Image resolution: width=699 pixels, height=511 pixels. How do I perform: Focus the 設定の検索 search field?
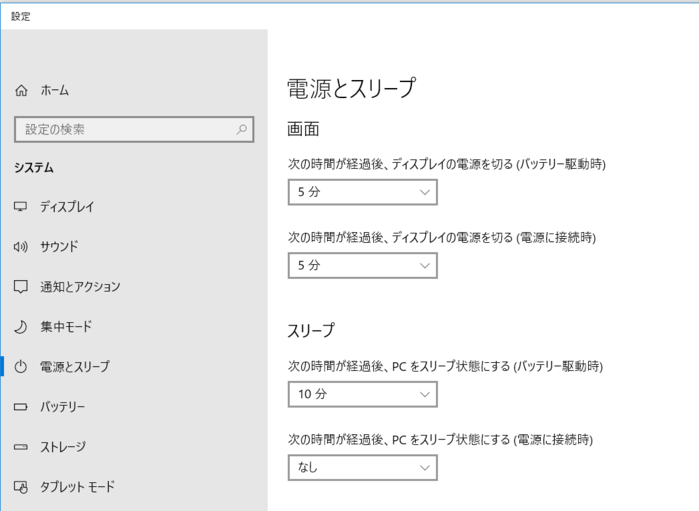pyautogui.click(x=134, y=129)
